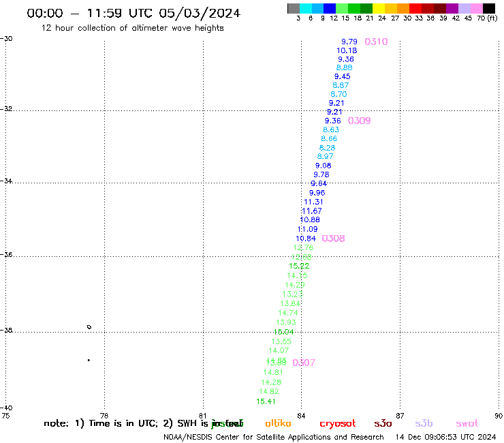Select the '14.28' wave height reading

click(271, 382)
